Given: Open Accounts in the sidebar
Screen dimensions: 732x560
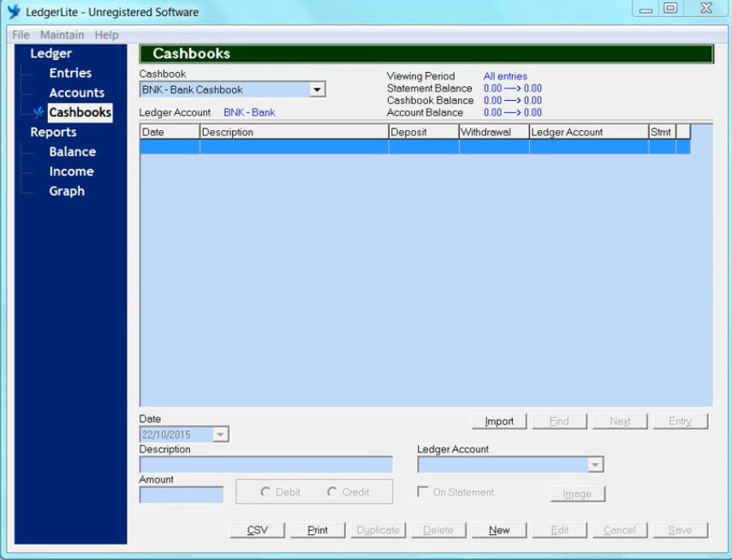Looking at the screenshot, I should coord(76,93).
